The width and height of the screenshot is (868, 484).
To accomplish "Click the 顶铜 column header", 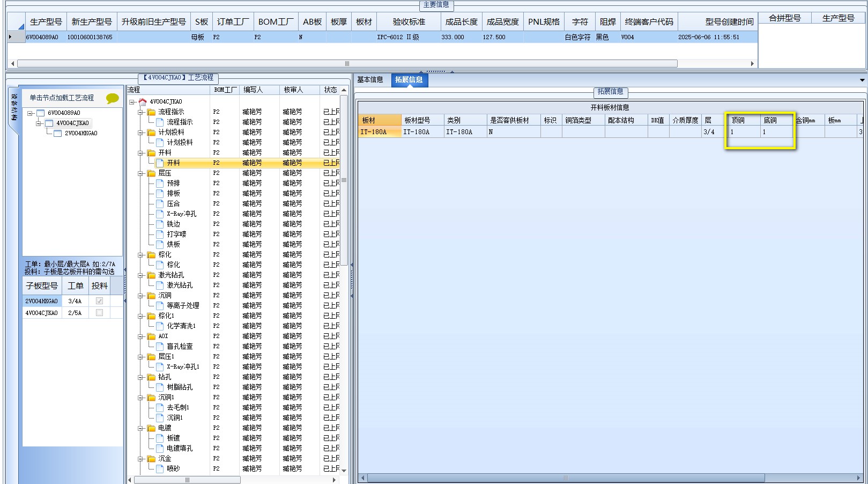I will tap(744, 120).
